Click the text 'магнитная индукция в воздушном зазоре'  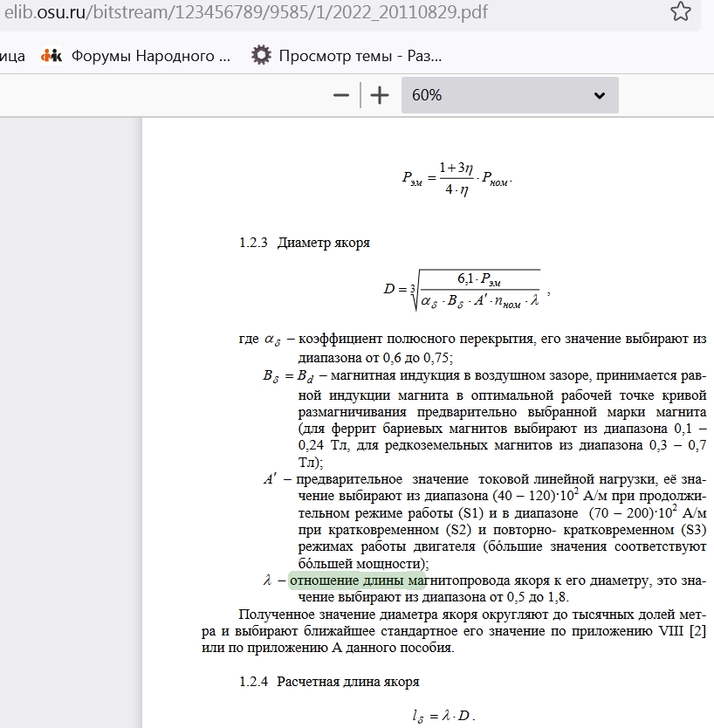(x=461, y=375)
